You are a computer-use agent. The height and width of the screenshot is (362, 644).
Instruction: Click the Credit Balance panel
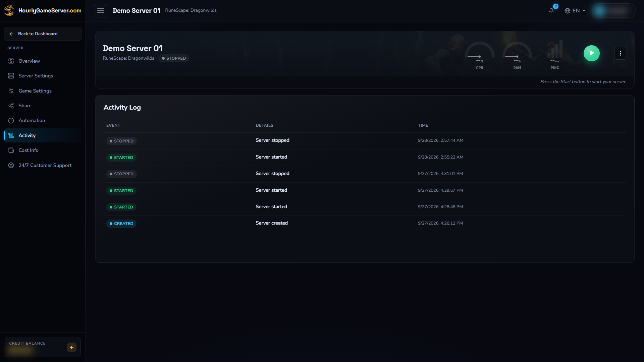(43, 347)
